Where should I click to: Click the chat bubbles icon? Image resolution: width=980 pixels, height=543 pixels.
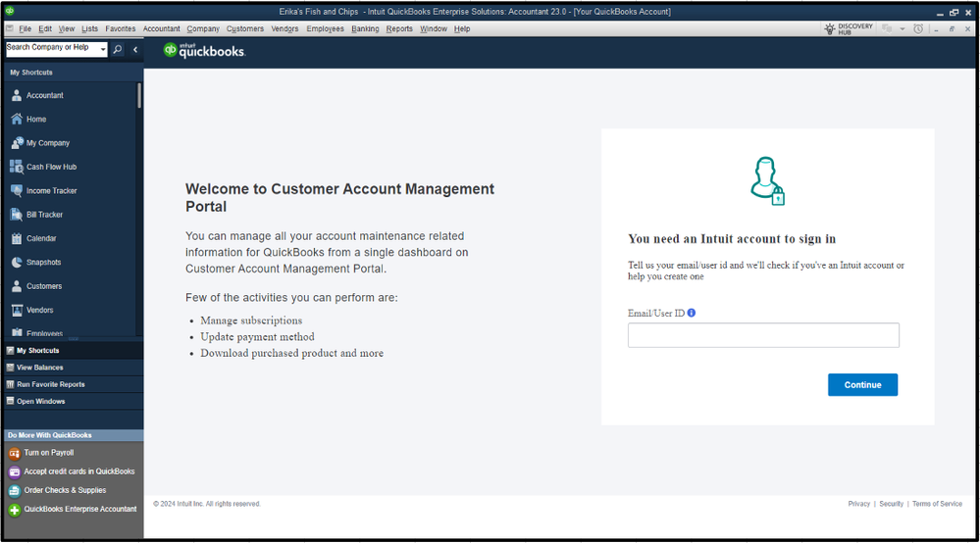click(887, 28)
